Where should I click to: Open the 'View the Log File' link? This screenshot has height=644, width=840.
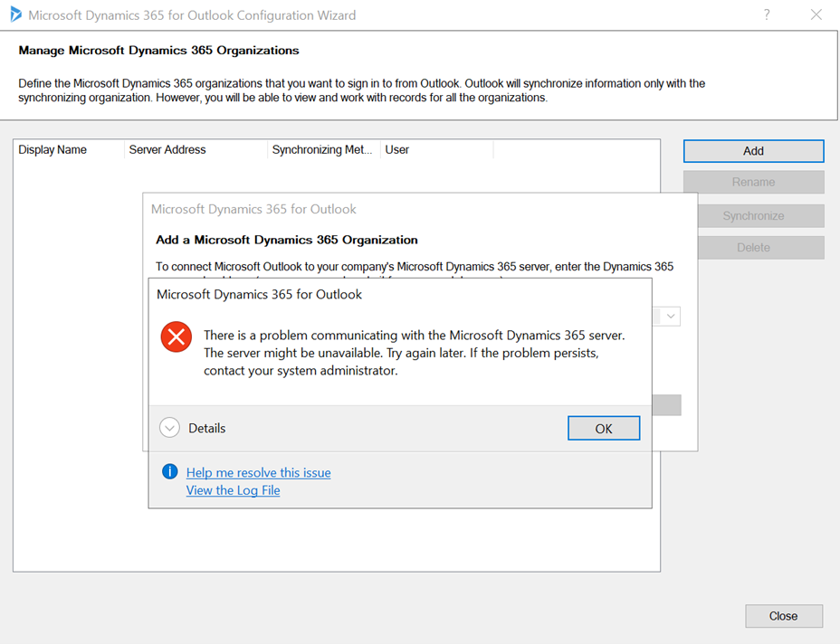(x=233, y=490)
